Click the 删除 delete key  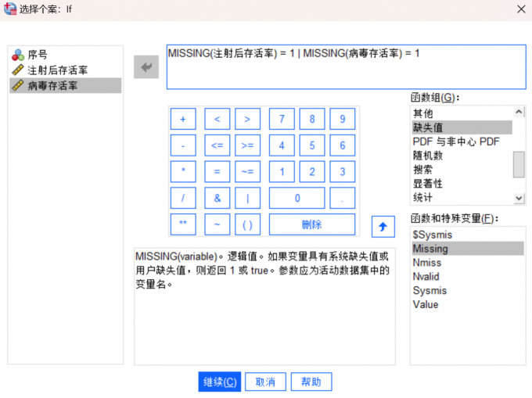311,224
